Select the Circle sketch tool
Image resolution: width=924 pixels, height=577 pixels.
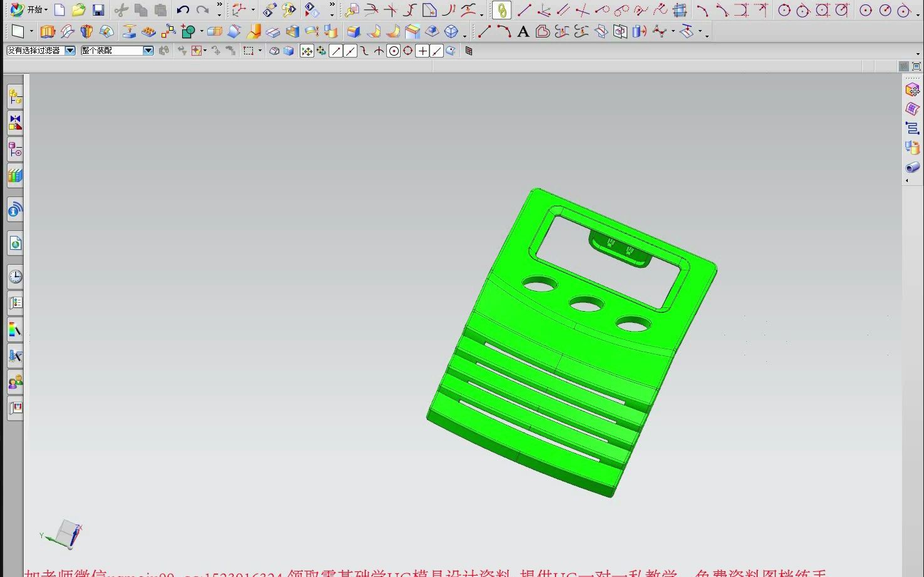(x=783, y=10)
